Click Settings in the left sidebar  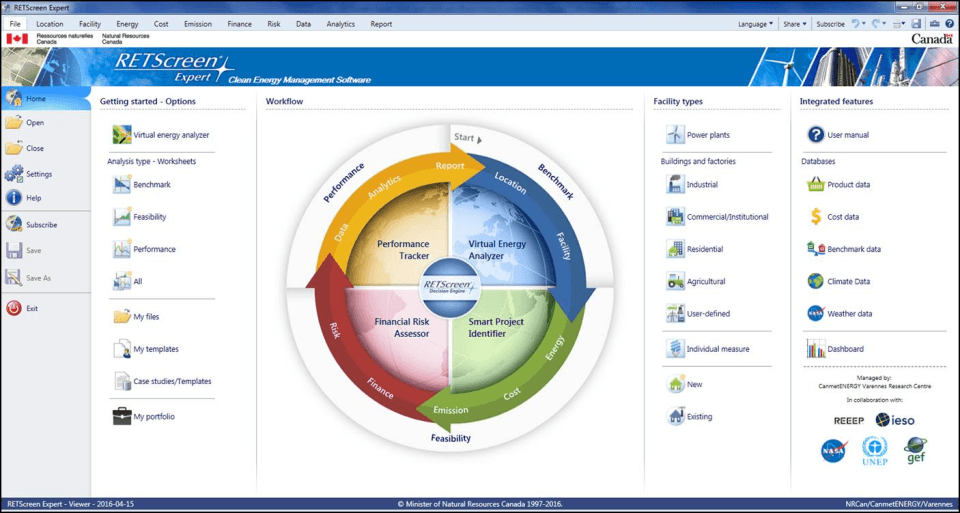[38, 174]
